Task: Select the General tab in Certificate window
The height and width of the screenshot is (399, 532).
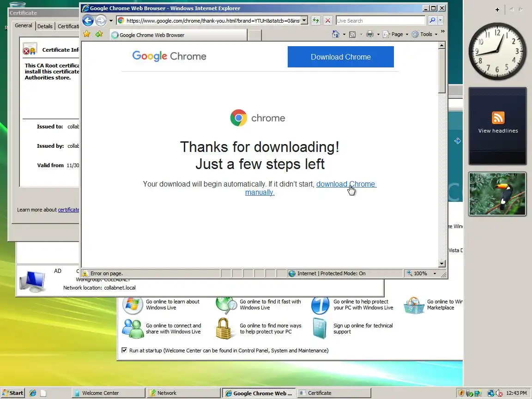Action: pyautogui.click(x=24, y=25)
